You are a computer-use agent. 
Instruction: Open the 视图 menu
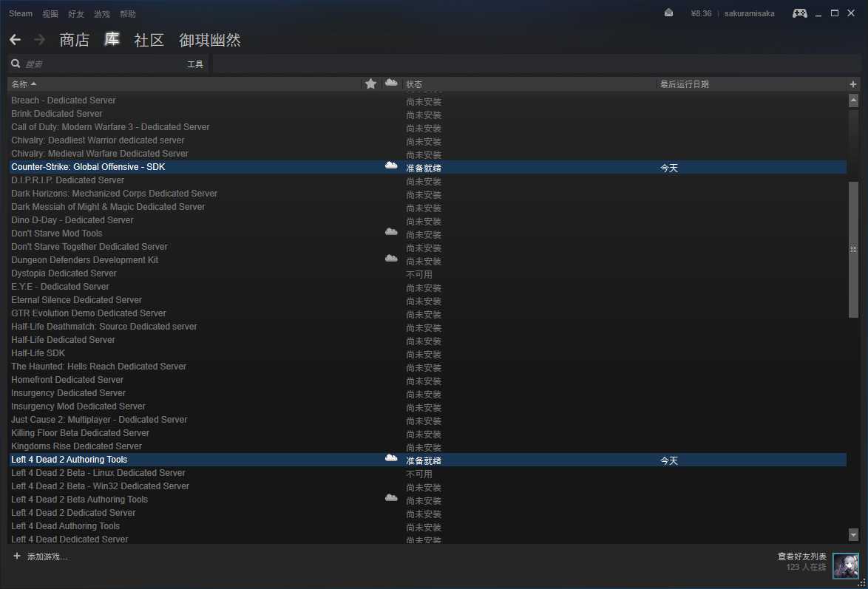(x=50, y=14)
